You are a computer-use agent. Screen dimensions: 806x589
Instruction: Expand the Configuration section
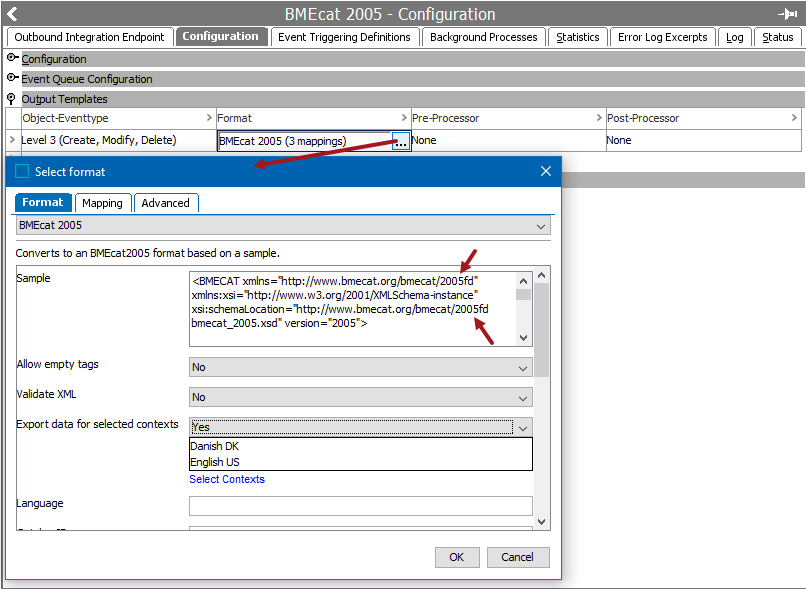[x=12, y=58]
